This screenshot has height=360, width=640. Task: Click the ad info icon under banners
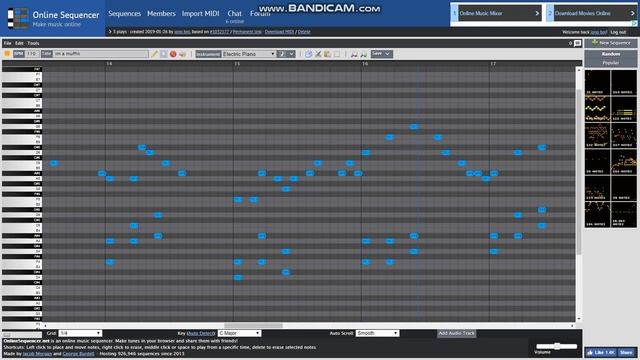click(635, 24)
